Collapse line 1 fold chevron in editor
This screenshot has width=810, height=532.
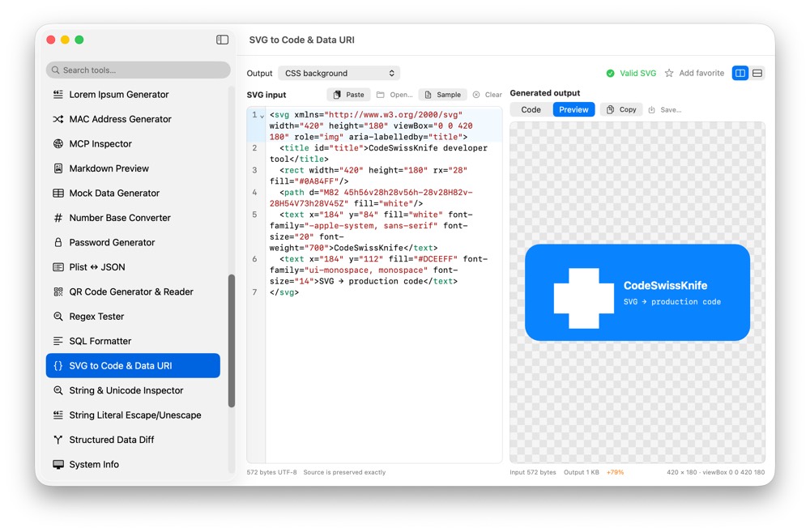(262, 116)
